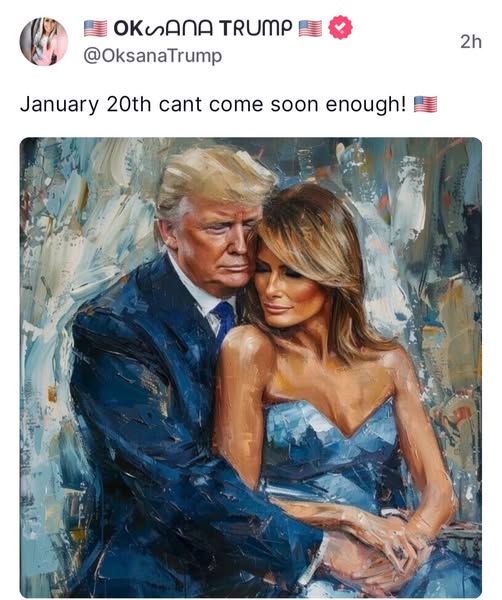The width and height of the screenshot is (502, 600).
Task: Open the OKSANA TRUMP display name
Action: 202,28
